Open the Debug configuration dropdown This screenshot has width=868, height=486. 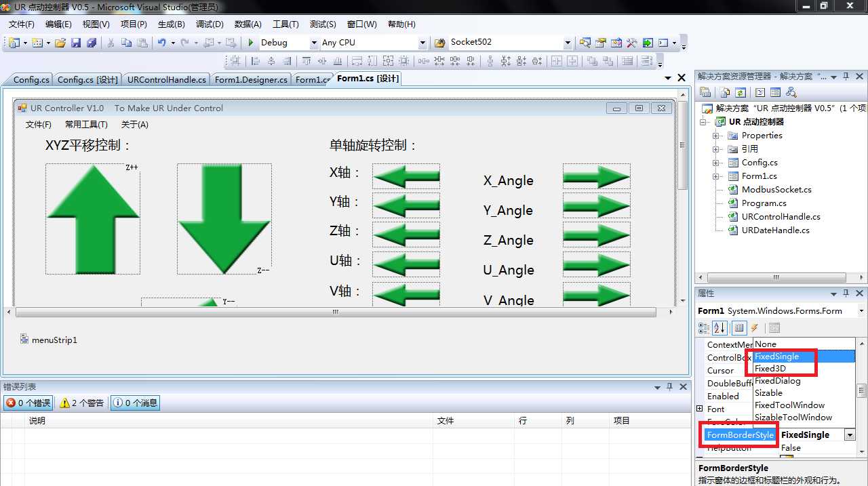pos(314,43)
